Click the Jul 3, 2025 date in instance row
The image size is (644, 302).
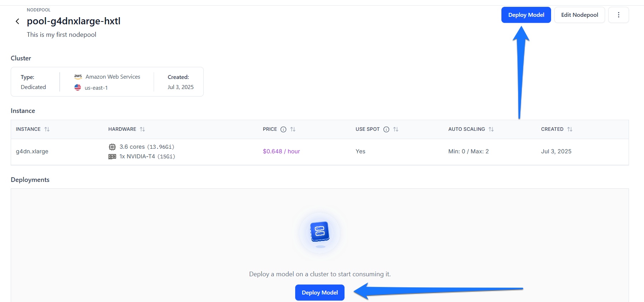[x=556, y=152]
